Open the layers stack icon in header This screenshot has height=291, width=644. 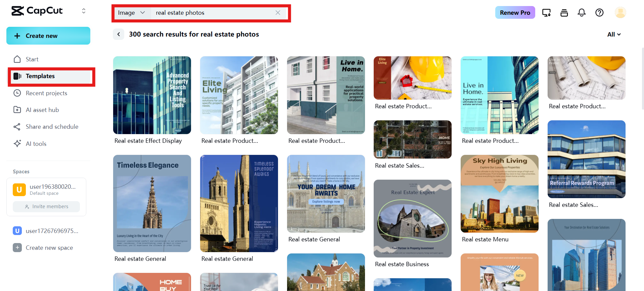tap(564, 13)
